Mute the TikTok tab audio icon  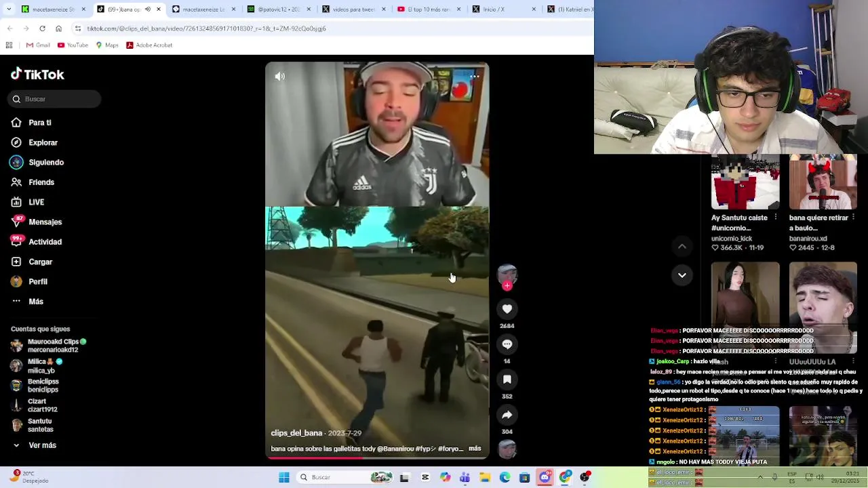click(x=148, y=9)
